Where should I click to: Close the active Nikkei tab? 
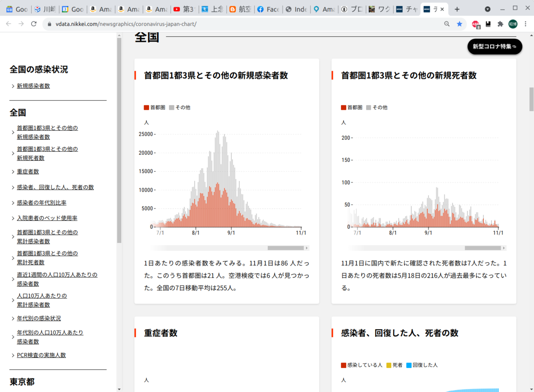coord(442,9)
